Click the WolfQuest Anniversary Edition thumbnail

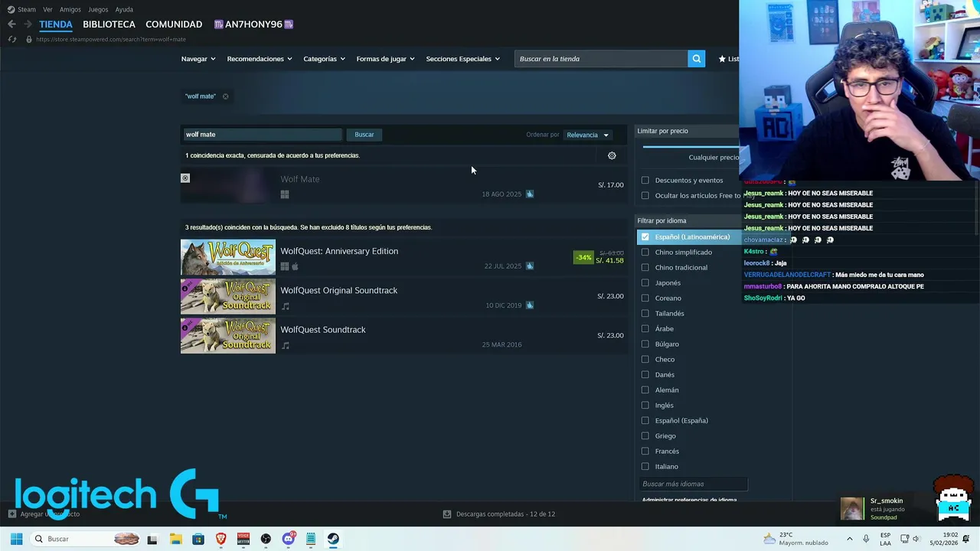coord(228,258)
